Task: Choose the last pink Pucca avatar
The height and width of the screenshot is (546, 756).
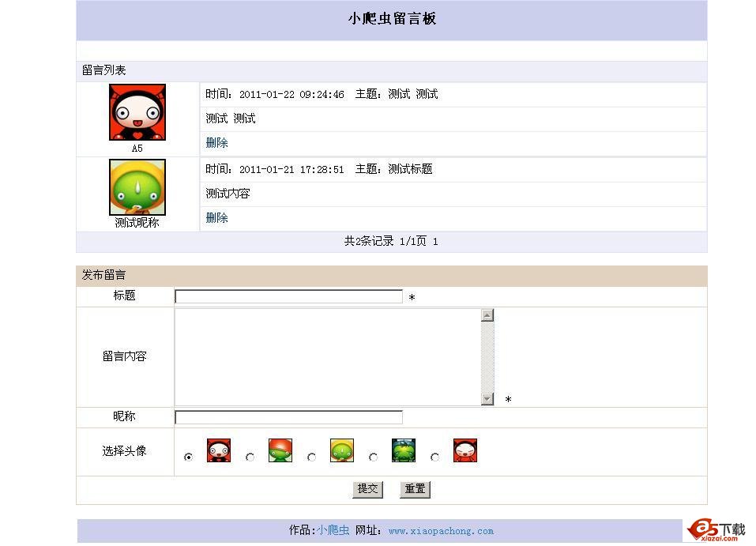Action: pyautogui.click(x=465, y=450)
